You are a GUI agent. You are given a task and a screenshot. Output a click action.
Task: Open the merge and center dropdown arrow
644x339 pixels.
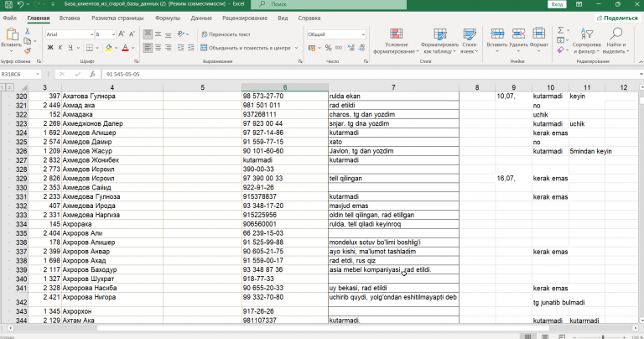(296, 48)
